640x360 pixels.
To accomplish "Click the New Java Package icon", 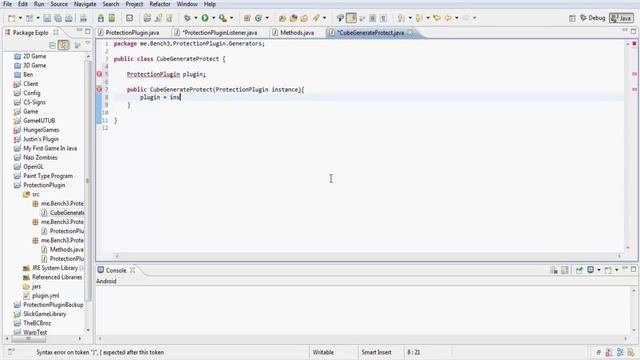I will click(x=247, y=18).
